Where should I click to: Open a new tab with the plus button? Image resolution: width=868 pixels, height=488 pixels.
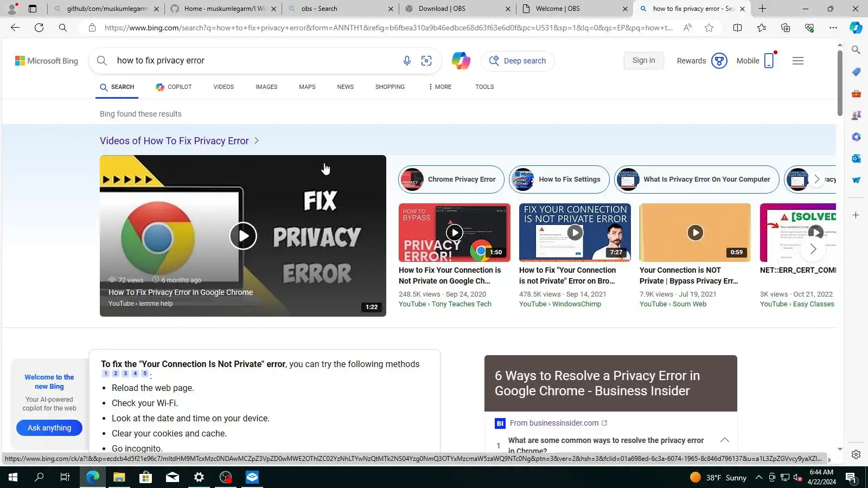click(762, 9)
